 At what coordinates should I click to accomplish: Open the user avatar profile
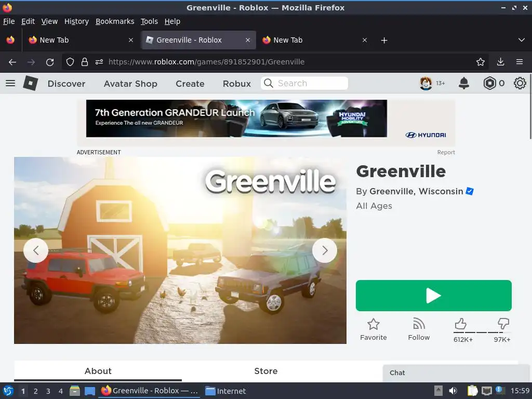(x=426, y=83)
